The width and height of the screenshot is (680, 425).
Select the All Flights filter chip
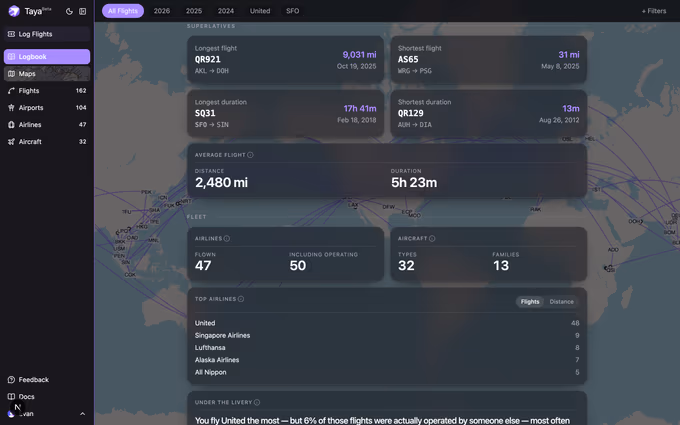123,11
